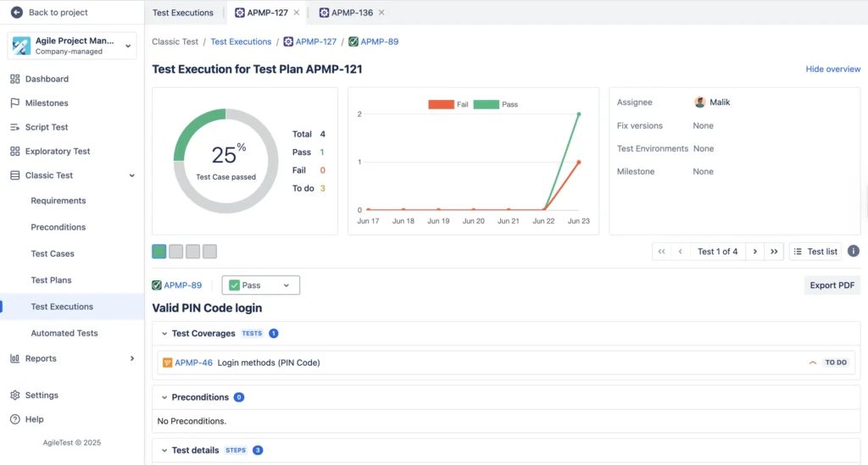Select Test Executions in the sidebar
The width and height of the screenshot is (868, 465).
tap(72, 307)
